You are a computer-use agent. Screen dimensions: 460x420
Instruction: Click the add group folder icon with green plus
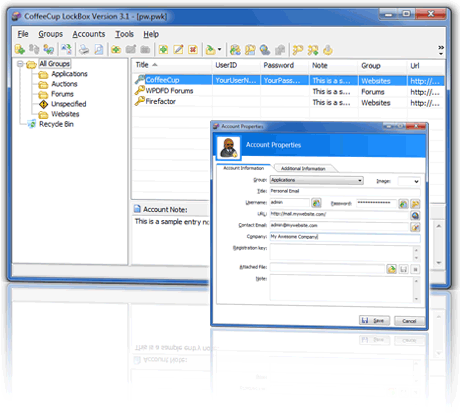(x=116, y=50)
